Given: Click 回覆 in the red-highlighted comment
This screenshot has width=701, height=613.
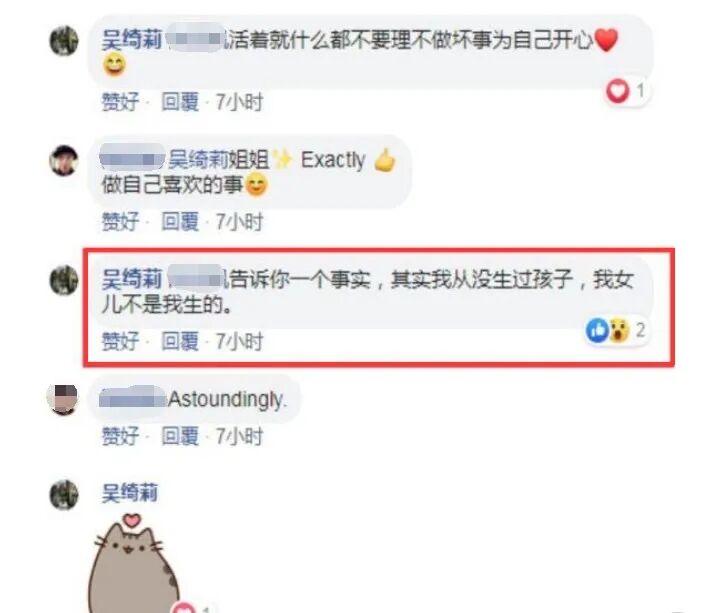Looking at the screenshot, I should [180, 342].
